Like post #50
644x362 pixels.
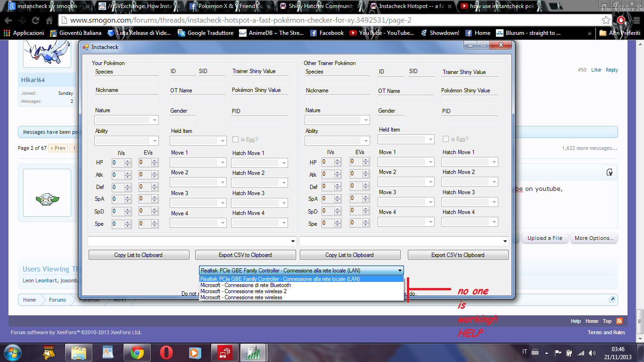coord(596,70)
